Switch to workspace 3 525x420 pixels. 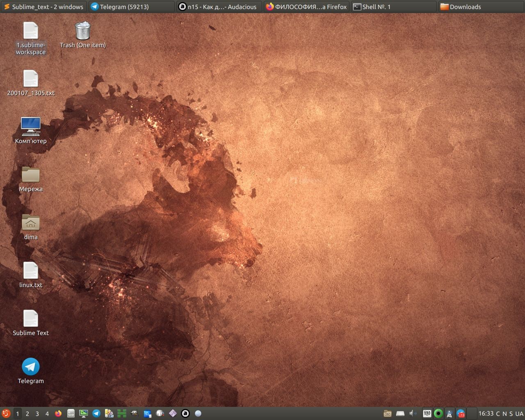pos(37,413)
